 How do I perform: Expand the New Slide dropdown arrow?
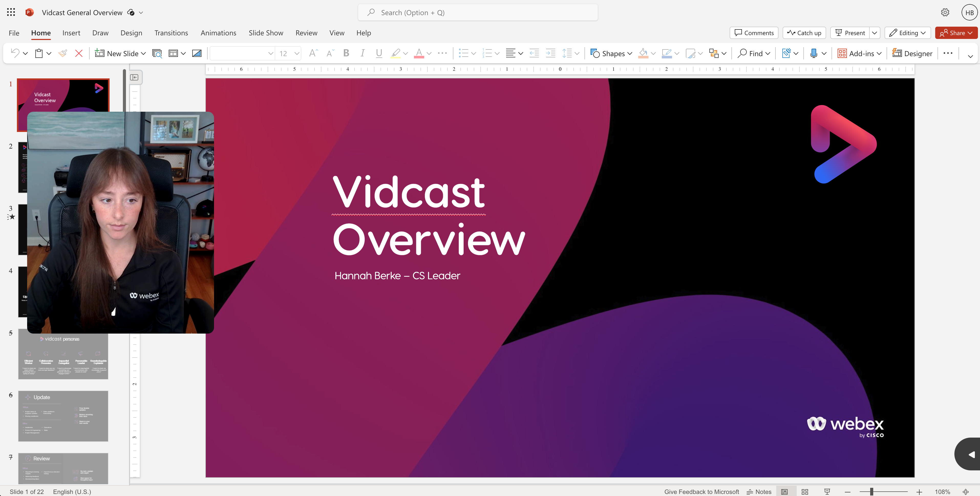(143, 54)
